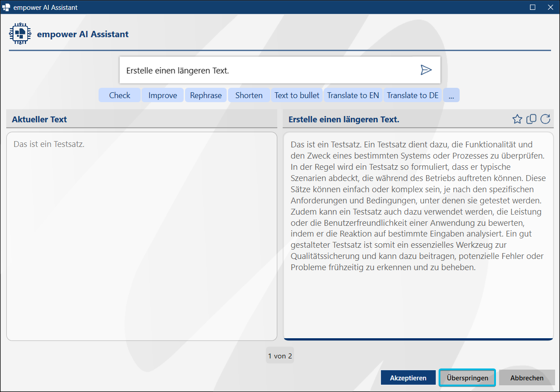
Task: Click the '1 von 2' page indicator
Action: tap(280, 356)
